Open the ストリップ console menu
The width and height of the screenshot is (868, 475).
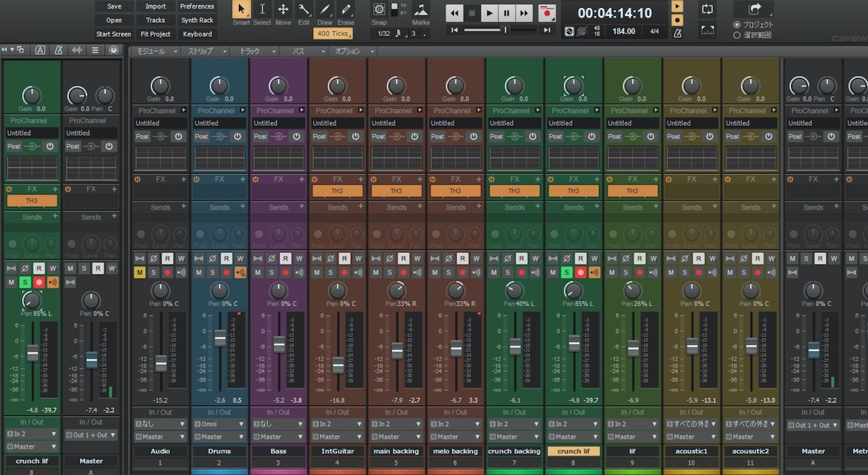click(205, 51)
